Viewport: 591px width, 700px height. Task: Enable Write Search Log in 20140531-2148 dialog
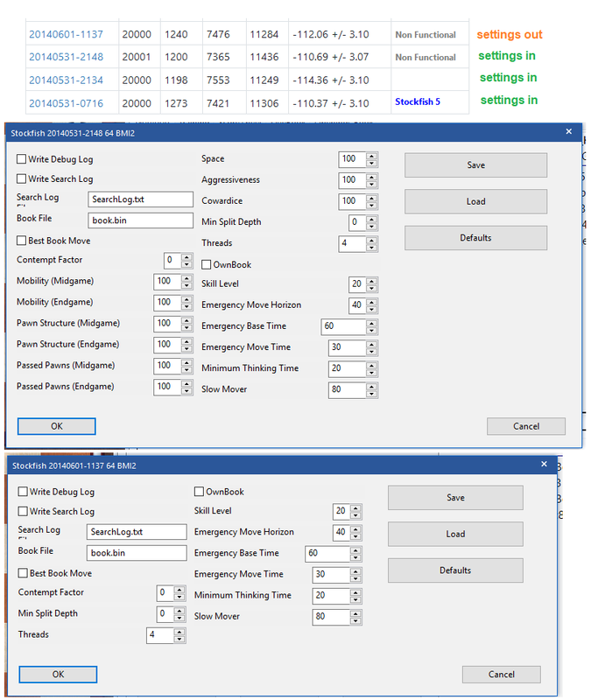click(21, 178)
